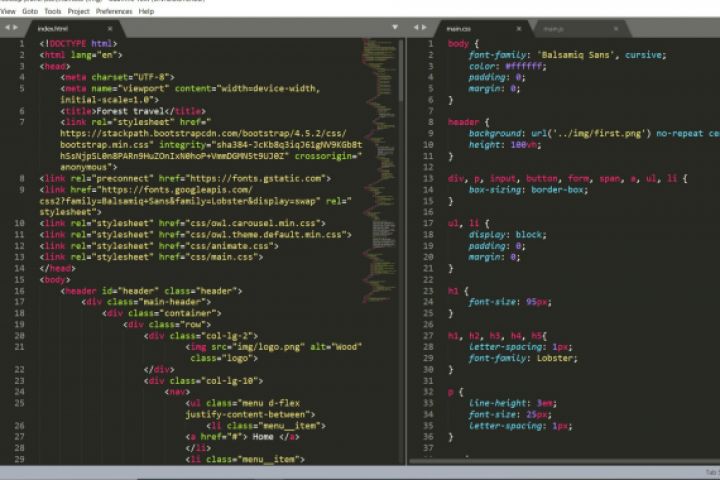Open the Project menu
This screenshot has width=720, height=480.
(x=79, y=11)
